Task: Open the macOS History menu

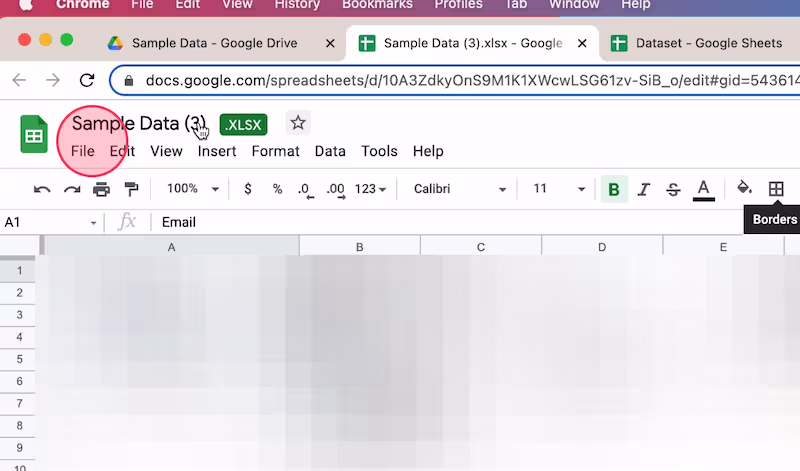Action: click(x=297, y=5)
